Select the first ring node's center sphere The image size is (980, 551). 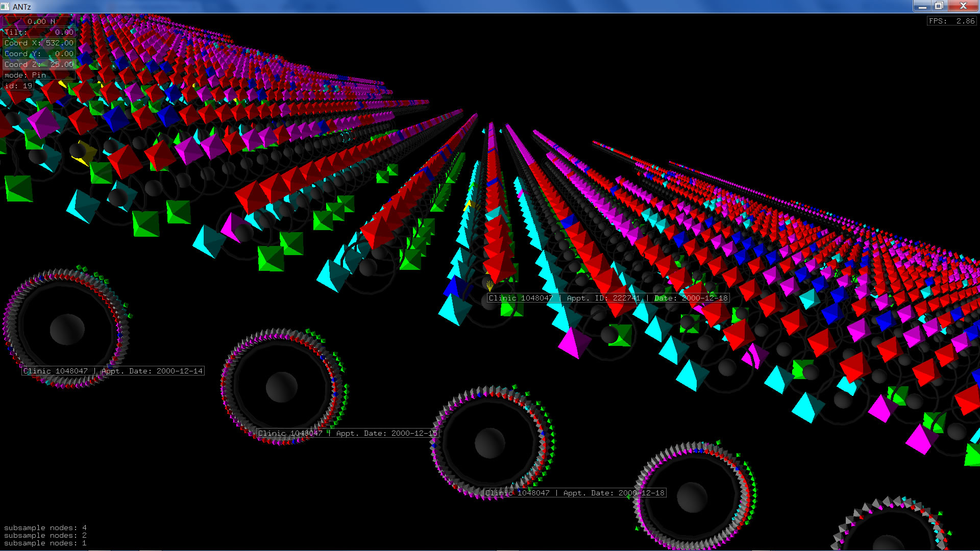pyautogui.click(x=67, y=329)
